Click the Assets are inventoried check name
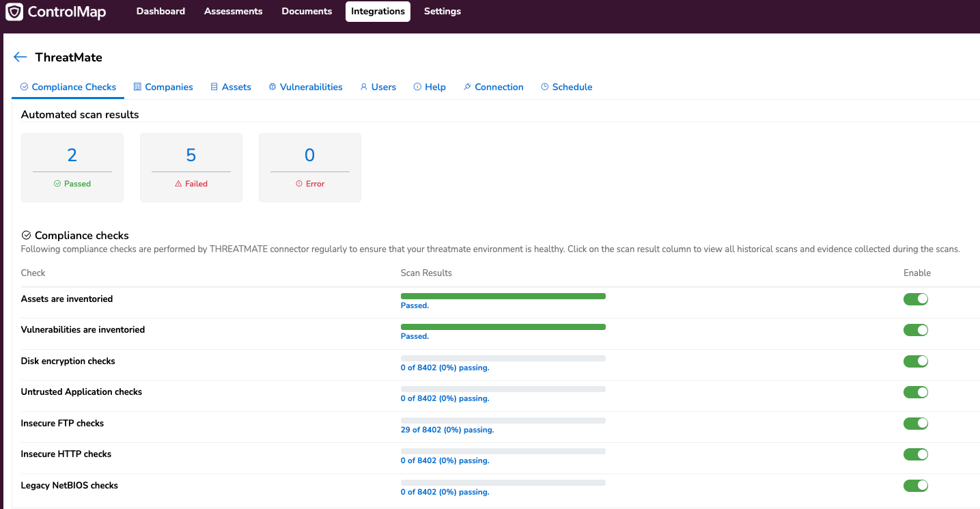Viewport: 980px width, 509px height. point(67,299)
